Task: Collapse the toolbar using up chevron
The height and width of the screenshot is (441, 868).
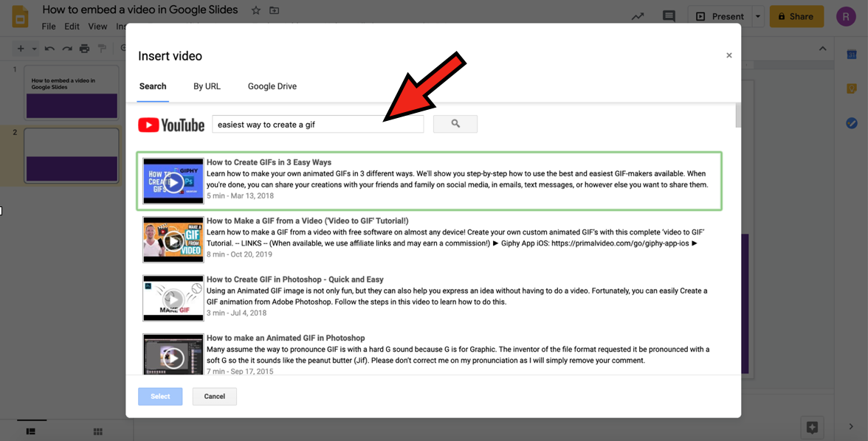Action: coord(823,49)
